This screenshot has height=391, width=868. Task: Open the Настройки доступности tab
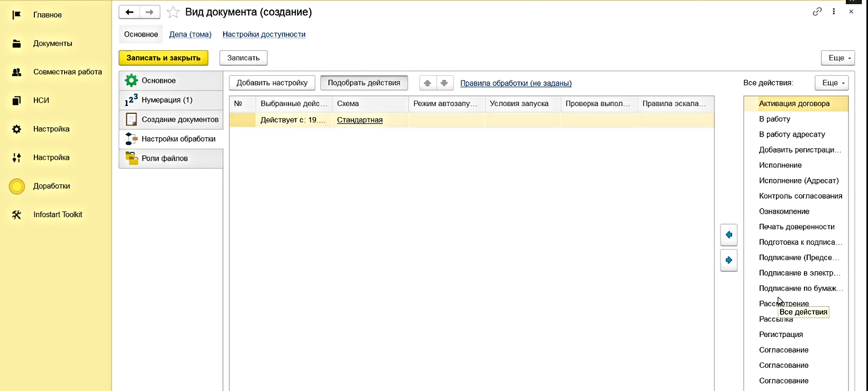point(264,34)
